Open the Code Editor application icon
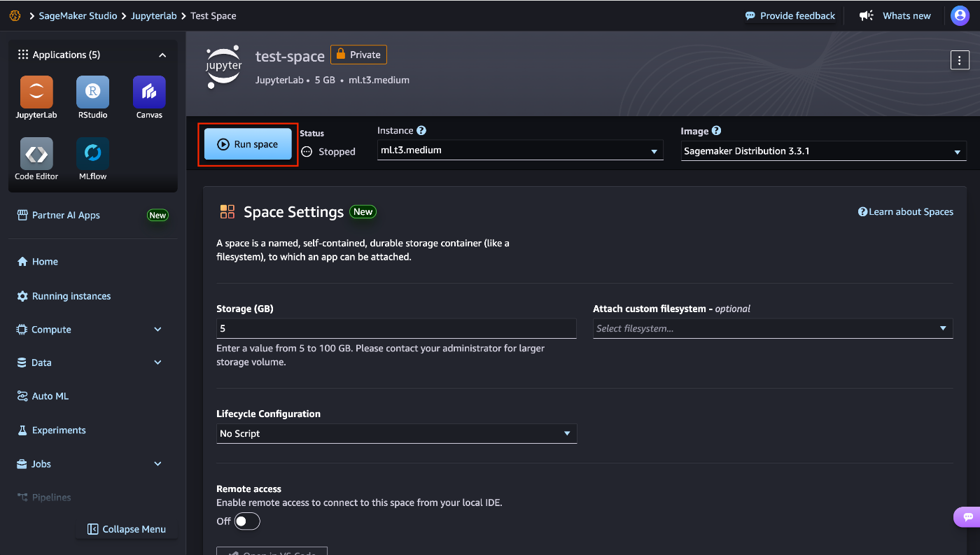 [x=36, y=154]
